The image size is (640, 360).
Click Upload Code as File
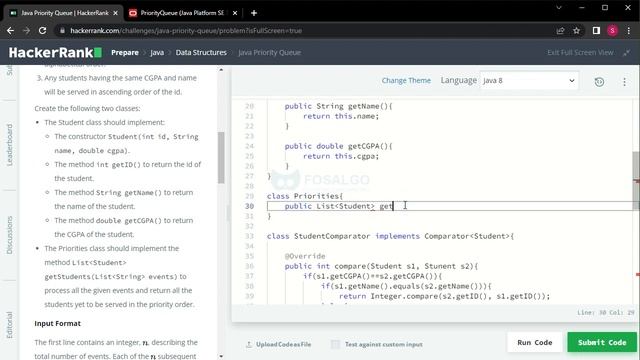pyautogui.click(x=278, y=344)
